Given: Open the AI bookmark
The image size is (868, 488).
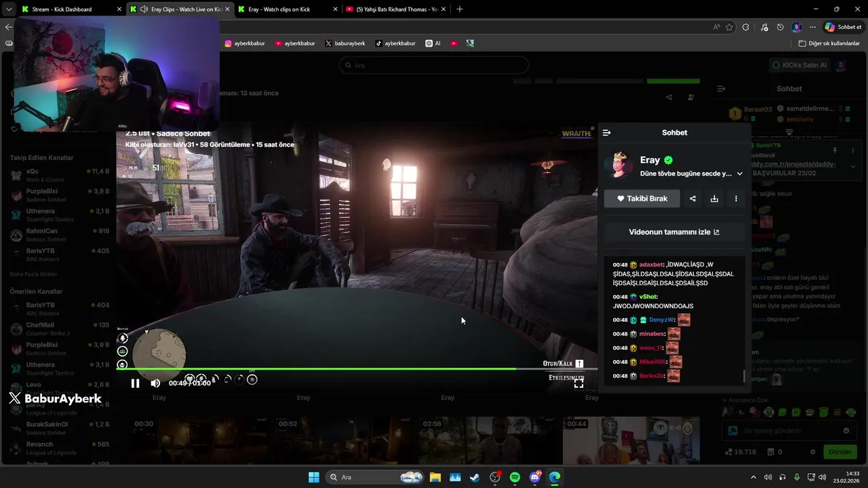Looking at the screenshot, I should coord(433,43).
